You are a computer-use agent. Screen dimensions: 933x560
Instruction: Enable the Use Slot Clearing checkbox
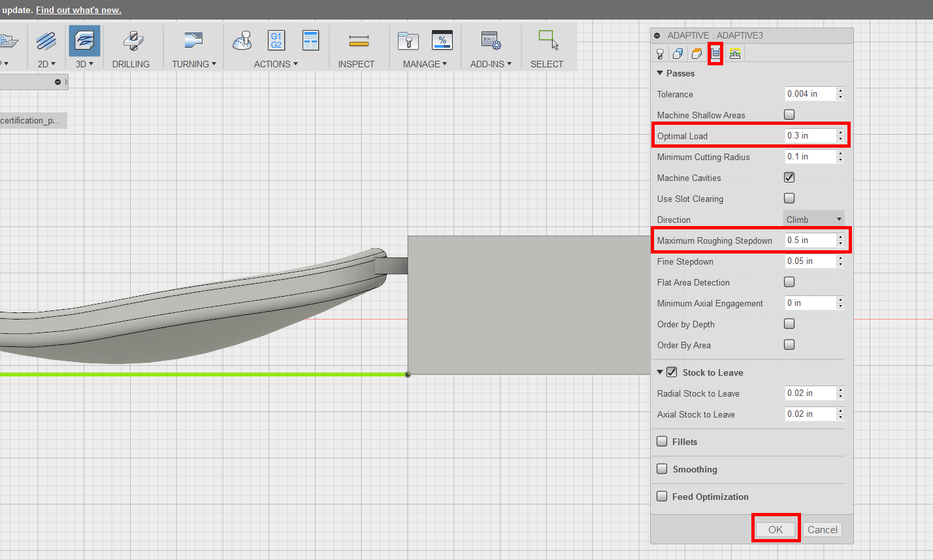click(x=789, y=199)
